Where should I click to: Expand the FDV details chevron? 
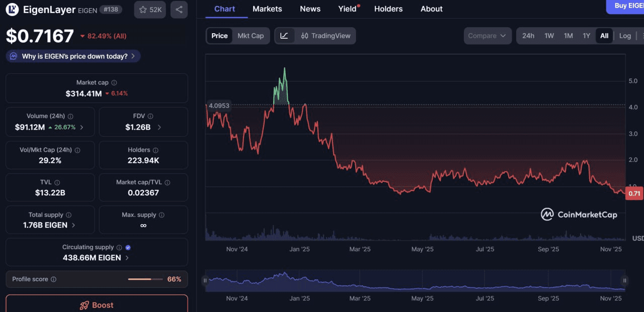159,127
